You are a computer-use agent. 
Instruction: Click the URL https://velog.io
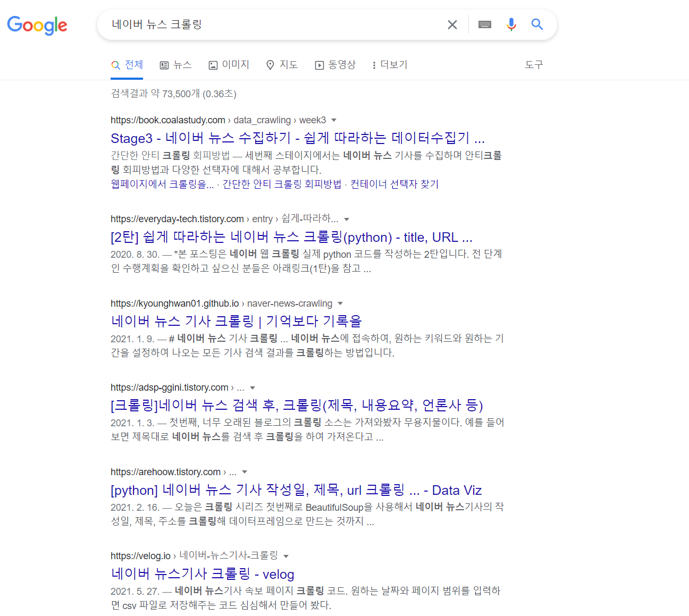(x=140, y=556)
